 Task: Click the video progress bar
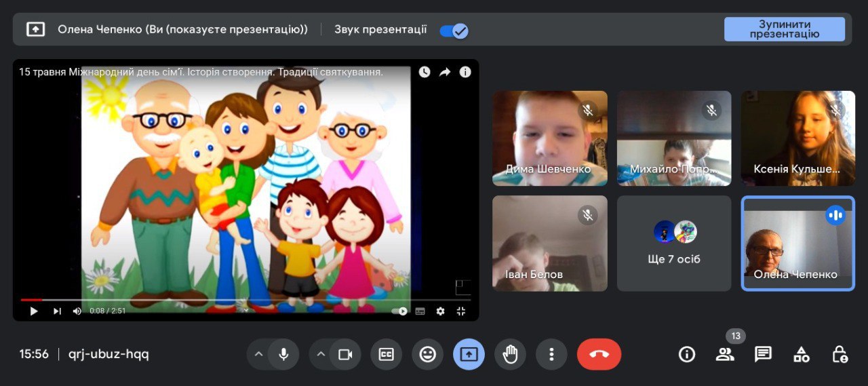(x=245, y=299)
